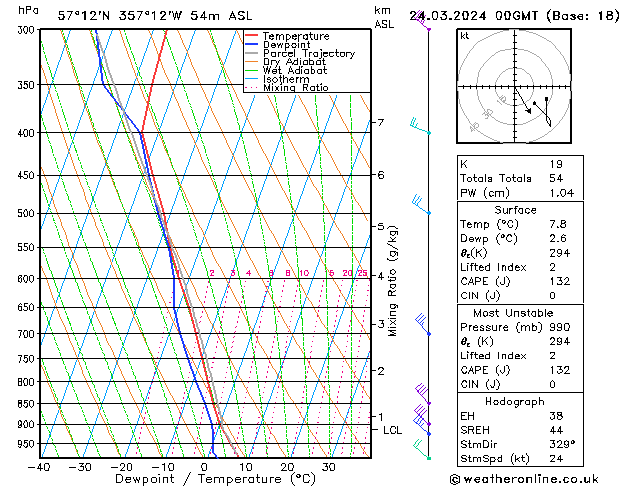Click the hodograph center crosshair
This screenshot has height=486, width=629.
pos(509,88)
